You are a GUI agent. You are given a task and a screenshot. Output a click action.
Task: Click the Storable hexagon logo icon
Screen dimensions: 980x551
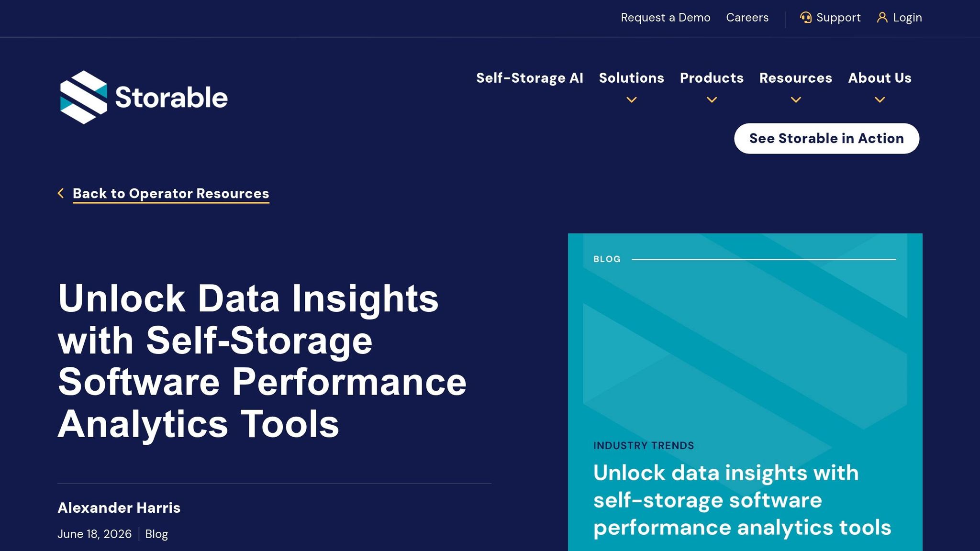84,98
